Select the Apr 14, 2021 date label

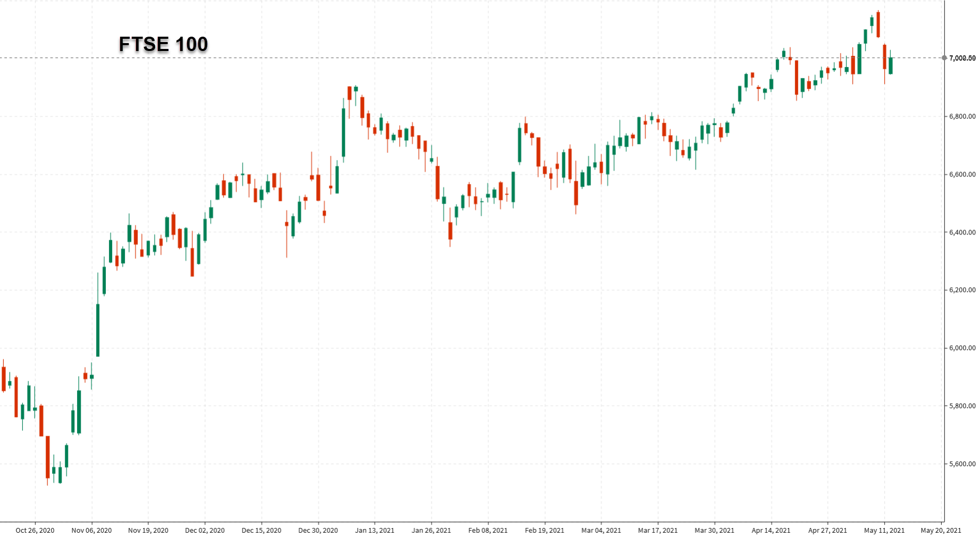(x=771, y=530)
